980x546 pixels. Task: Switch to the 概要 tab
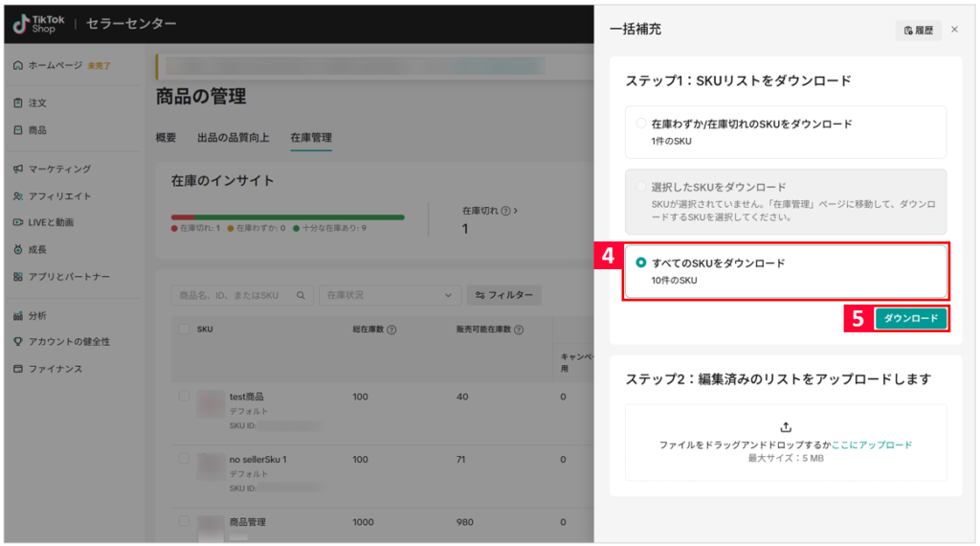[166, 138]
